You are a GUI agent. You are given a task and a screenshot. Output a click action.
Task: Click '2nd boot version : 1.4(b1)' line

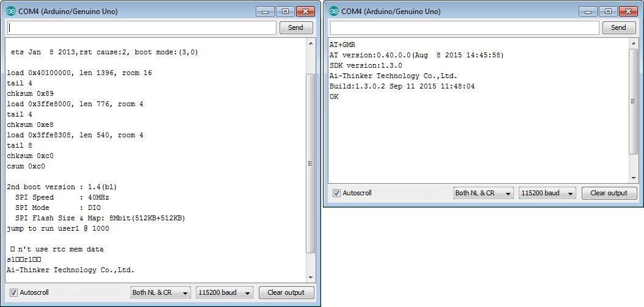pos(62,187)
